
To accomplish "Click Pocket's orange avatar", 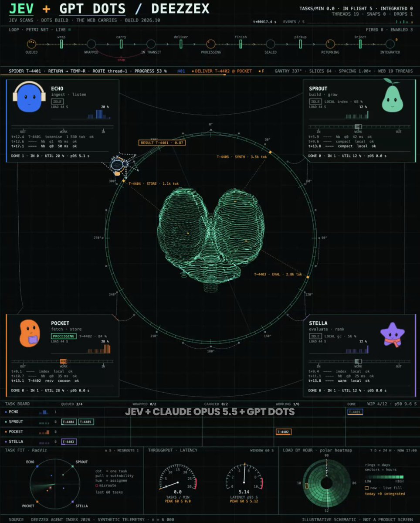I will pos(29,333).
